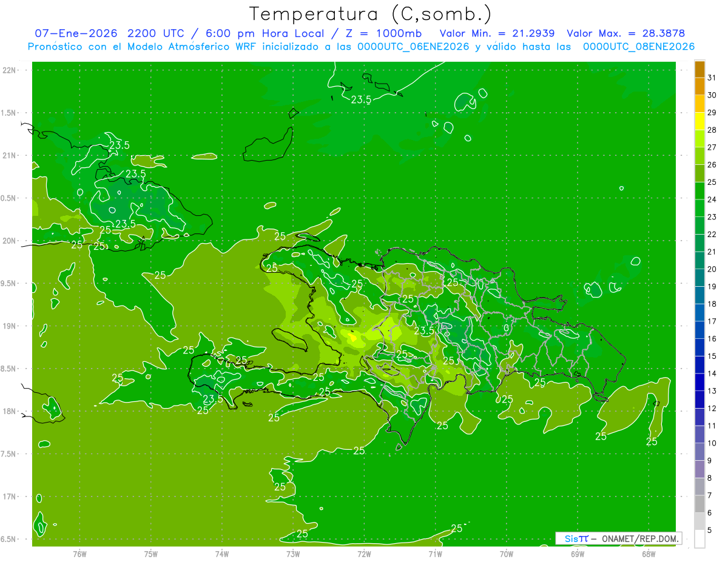Click the color bar label "24"
Screen dimensions: 728x562
click(712, 199)
